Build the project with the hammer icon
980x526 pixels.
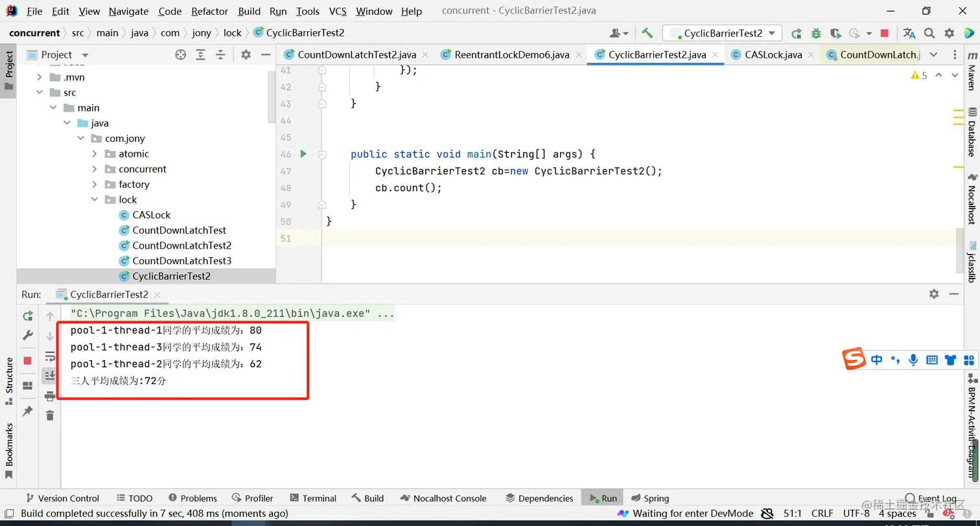click(x=647, y=33)
